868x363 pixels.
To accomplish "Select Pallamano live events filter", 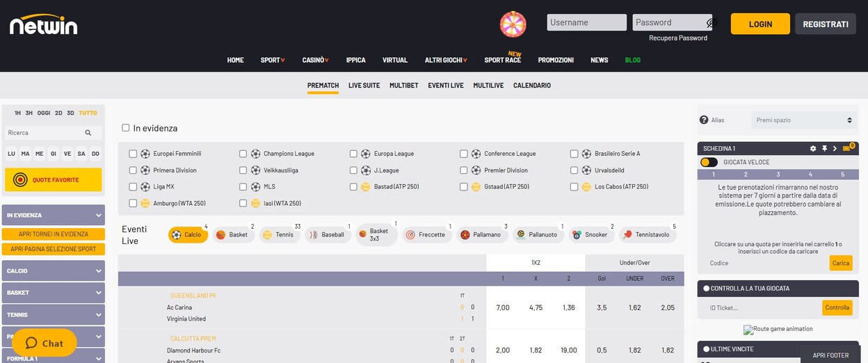I will coord(482,235).
